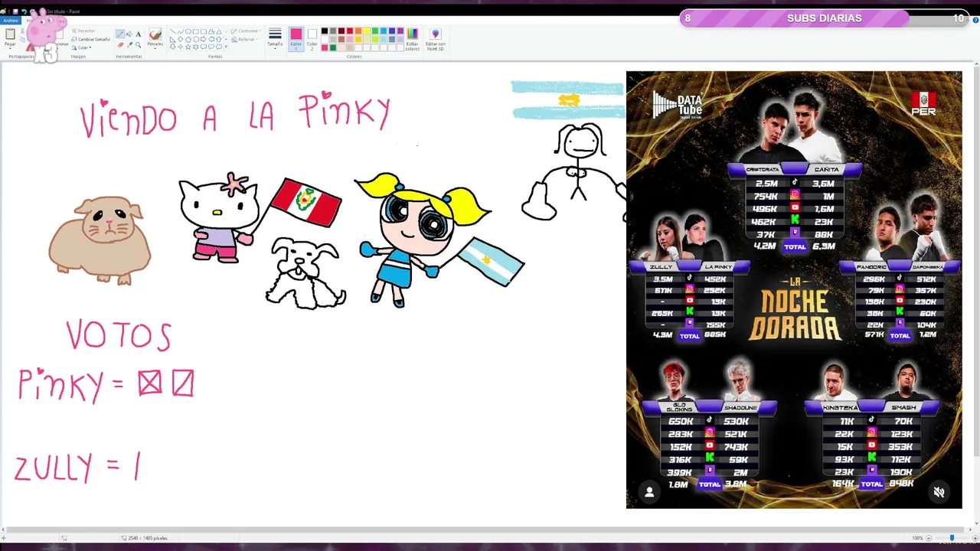This screenshot has height=551, width=980.
Task: Click the Undo arrow in title bar
Action: point(24,11)
